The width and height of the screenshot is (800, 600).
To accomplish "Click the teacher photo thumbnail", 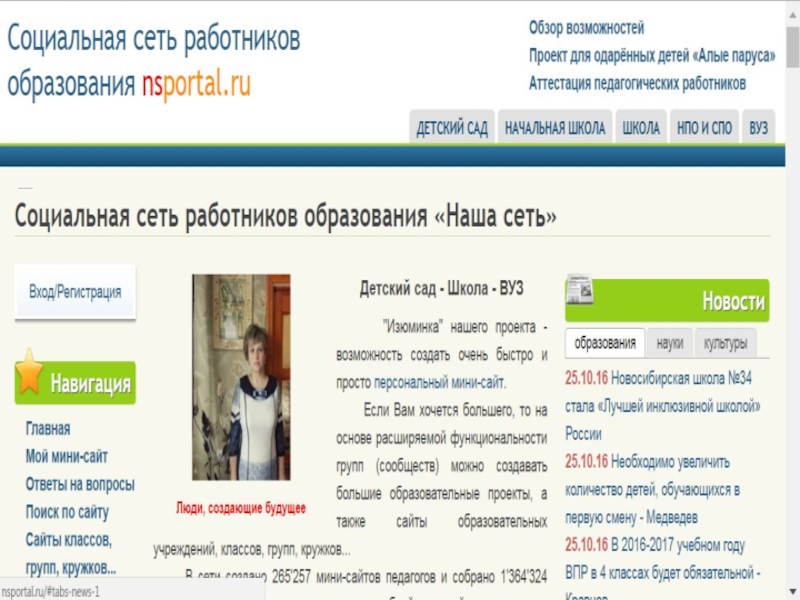I will click(x=241, y=377).
